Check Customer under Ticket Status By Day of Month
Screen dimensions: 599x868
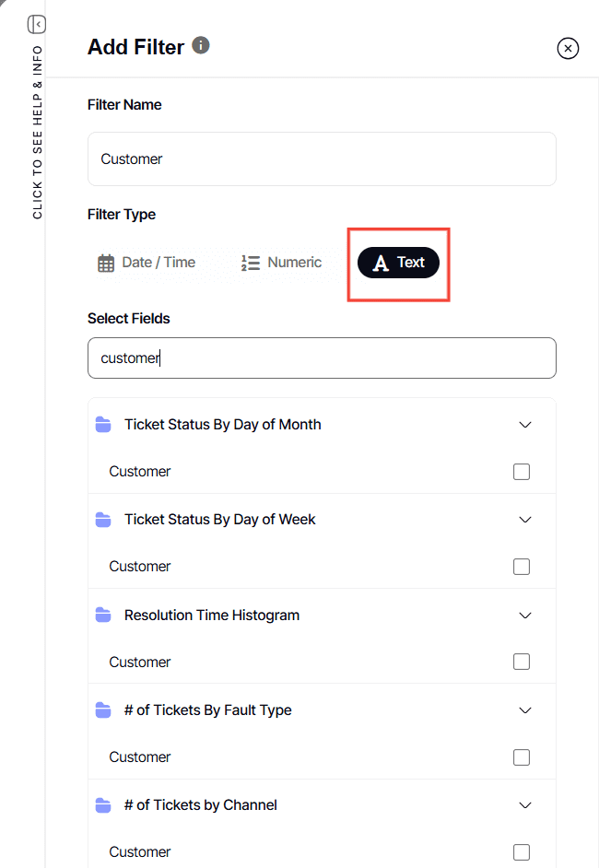click(522, 471)
